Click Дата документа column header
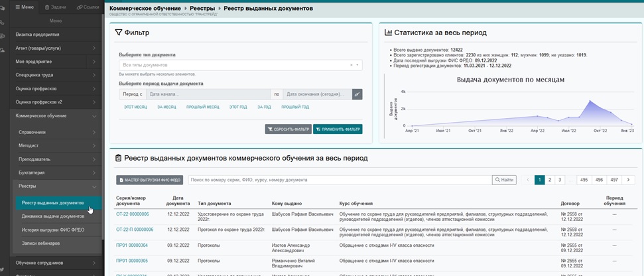644x276 pixels. 178,200
